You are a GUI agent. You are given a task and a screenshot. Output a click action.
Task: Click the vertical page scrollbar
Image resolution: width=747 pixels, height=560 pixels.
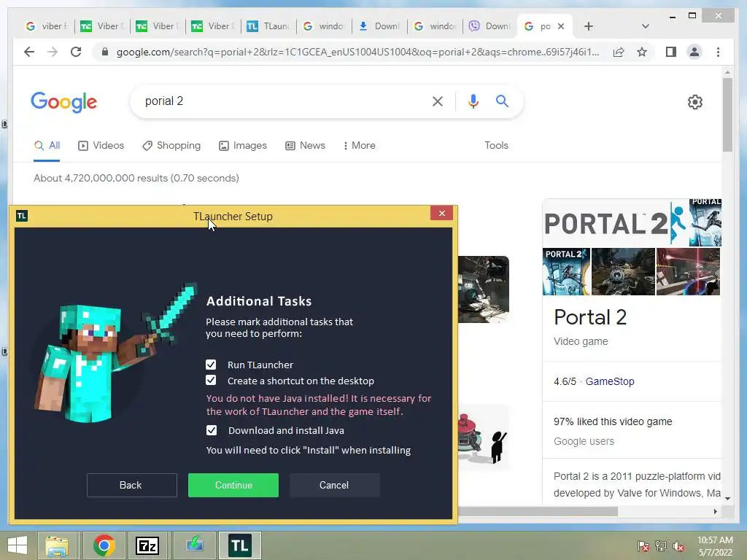point(727,114)
